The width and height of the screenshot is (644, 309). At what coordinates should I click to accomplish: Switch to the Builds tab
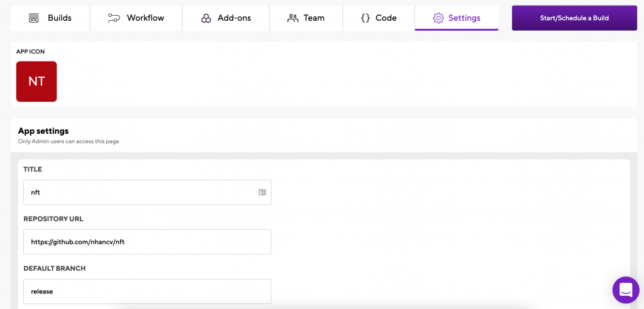(x=50, y=18)
